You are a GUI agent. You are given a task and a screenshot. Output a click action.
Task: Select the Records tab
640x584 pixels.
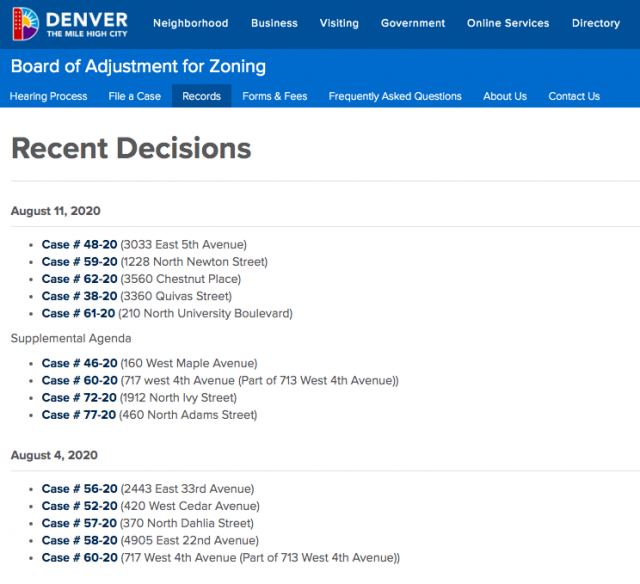point(202,96)
